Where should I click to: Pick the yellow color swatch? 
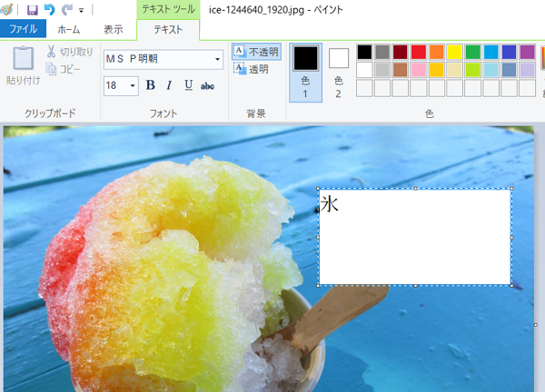point(455,52)
